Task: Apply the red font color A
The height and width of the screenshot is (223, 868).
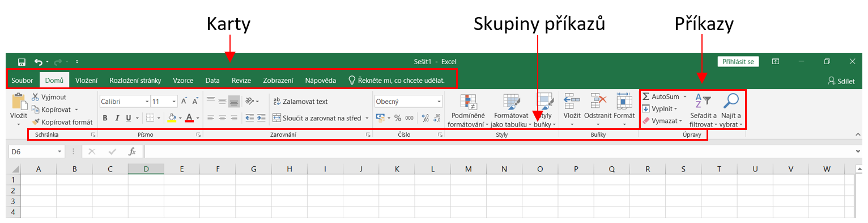Action: pyautogui.click(x=189, y=118)
